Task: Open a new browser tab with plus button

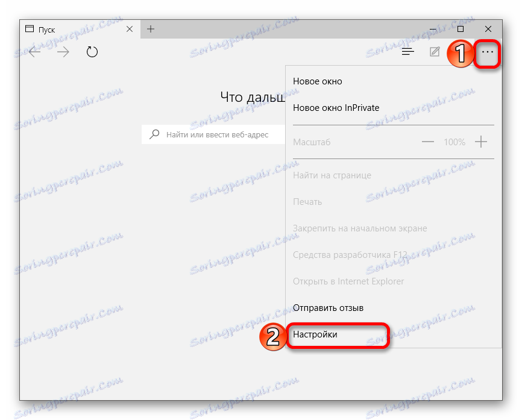Action: (150, 28)
